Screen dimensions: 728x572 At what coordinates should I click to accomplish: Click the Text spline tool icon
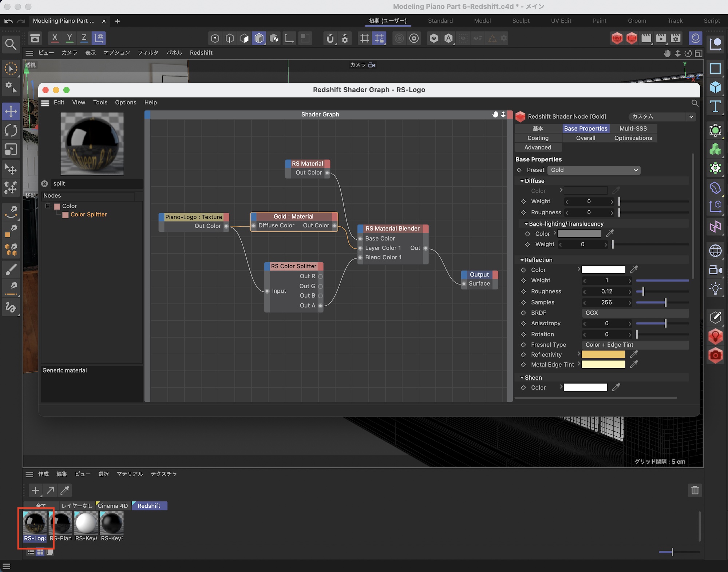tap(715, 106)
